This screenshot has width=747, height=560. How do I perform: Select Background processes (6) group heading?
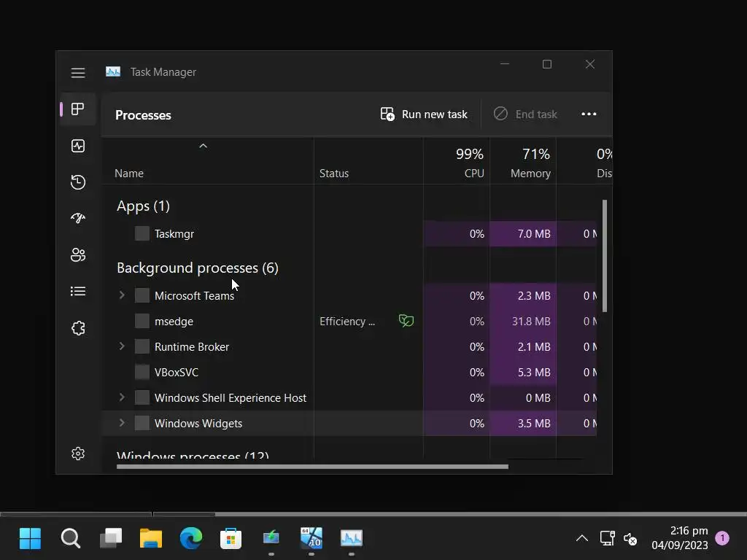tap(198, 268)
